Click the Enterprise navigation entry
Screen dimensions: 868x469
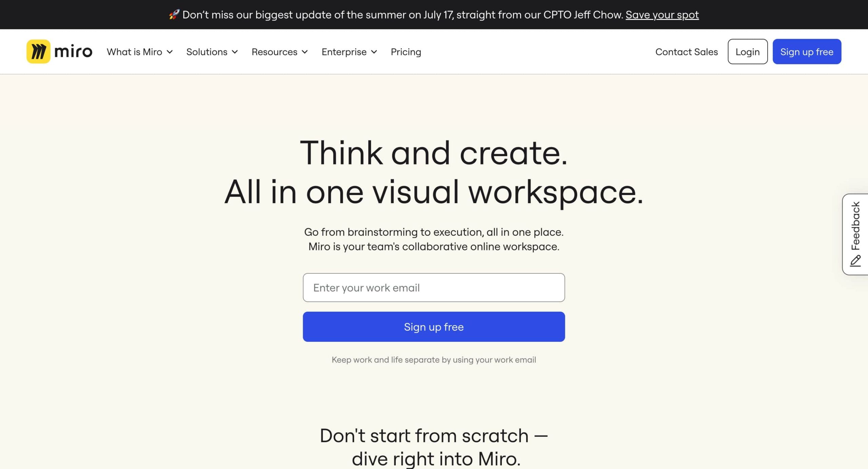coord(344,52)
